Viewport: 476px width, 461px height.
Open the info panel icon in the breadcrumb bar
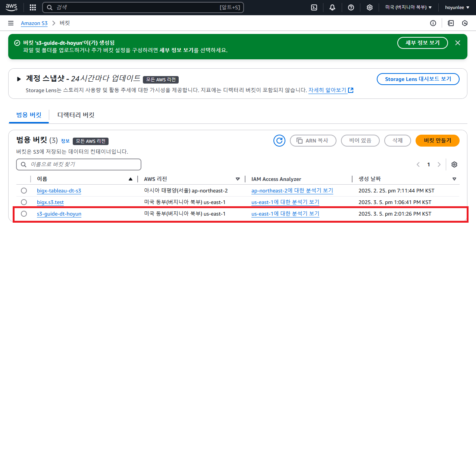coord(433,23)
